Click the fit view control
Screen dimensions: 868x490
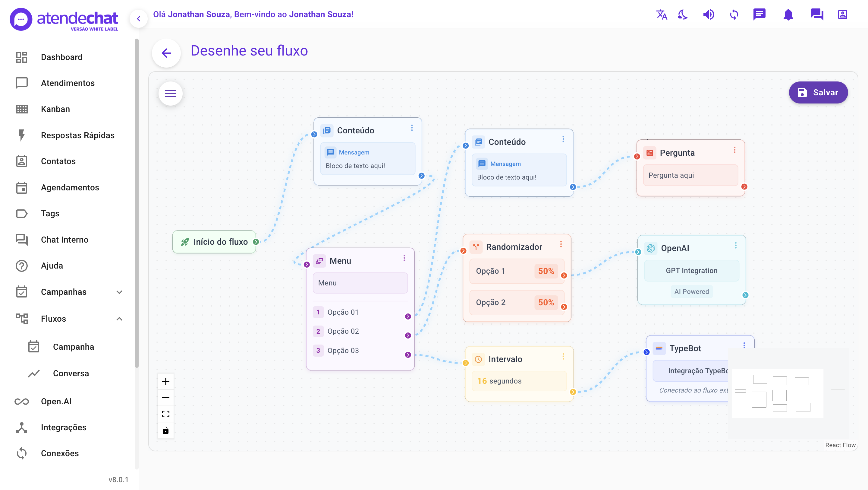[x=165, y=414]
